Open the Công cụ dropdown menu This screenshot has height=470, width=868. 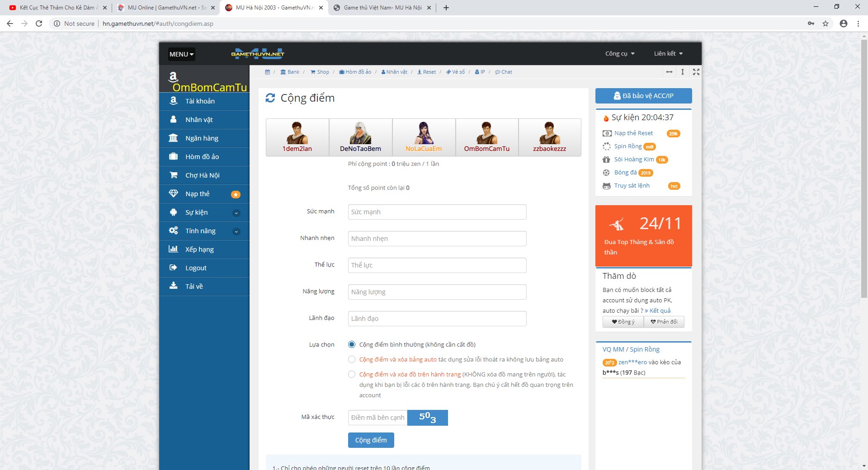(x=619, y=53)
